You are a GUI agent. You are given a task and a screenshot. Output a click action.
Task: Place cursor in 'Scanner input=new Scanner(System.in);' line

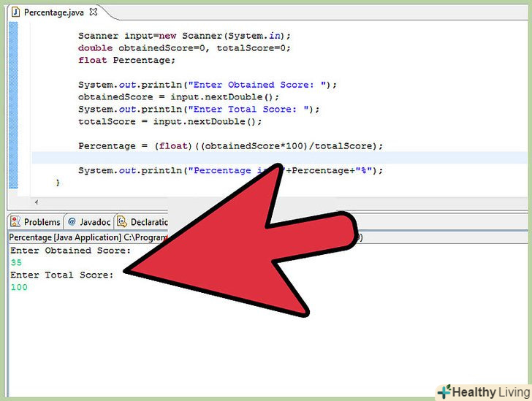pos(184,36)
